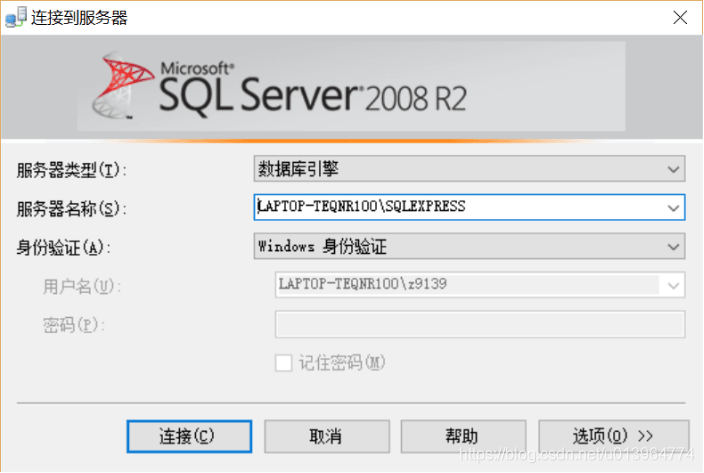This screenshot has width=704, height=473.
Task: Toggle the 记住密码 checkbox
Action: (x=283, y=363)
